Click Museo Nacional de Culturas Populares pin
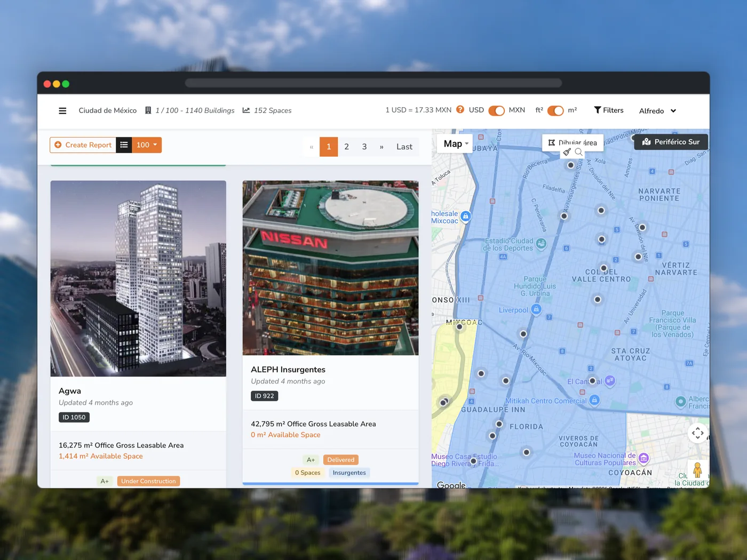 643,458
